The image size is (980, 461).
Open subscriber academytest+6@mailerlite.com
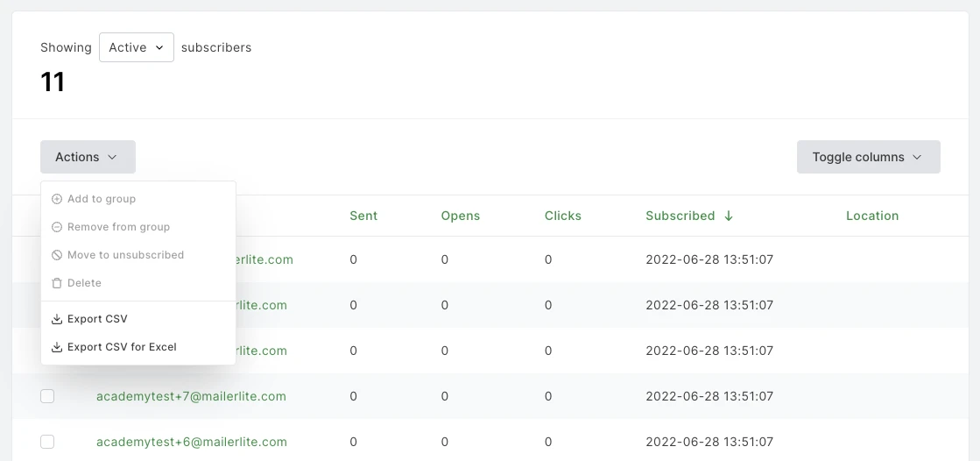[191, 442]
